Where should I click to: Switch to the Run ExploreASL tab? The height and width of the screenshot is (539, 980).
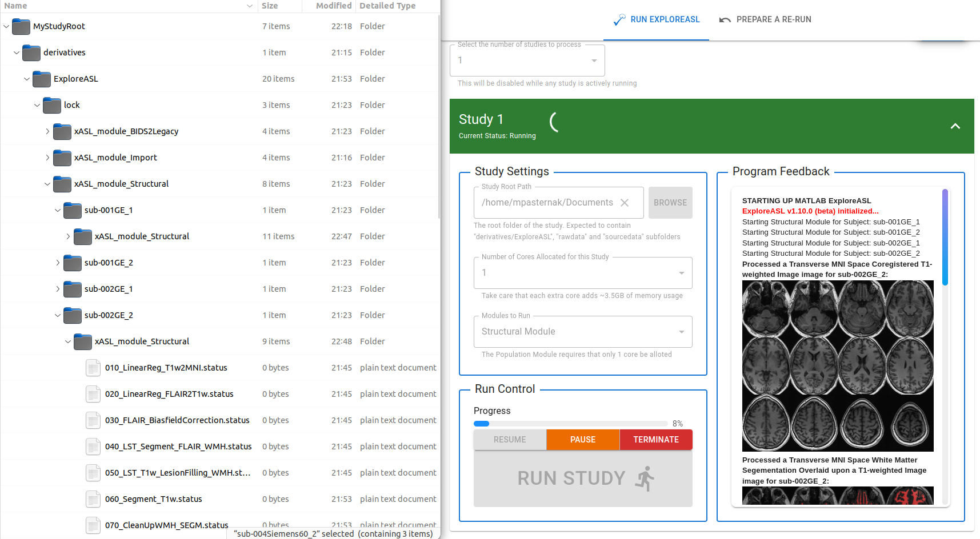[x=656, y=20]
